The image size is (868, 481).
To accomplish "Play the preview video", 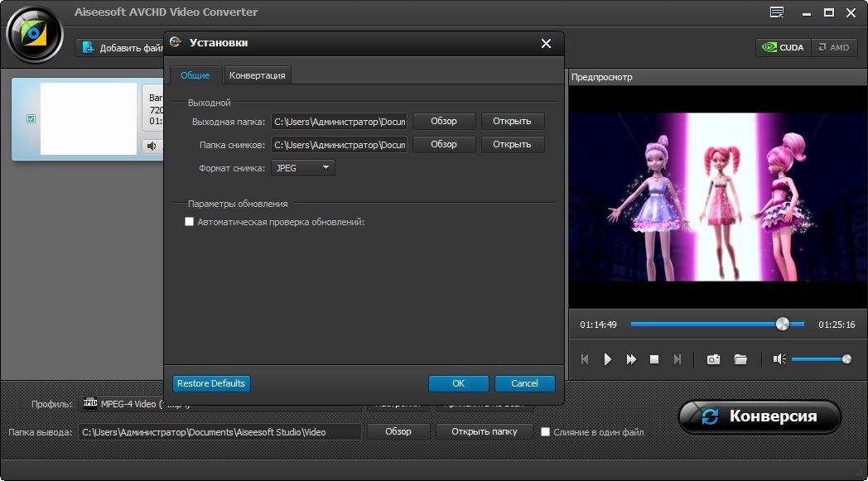I will tap(608, 359).
